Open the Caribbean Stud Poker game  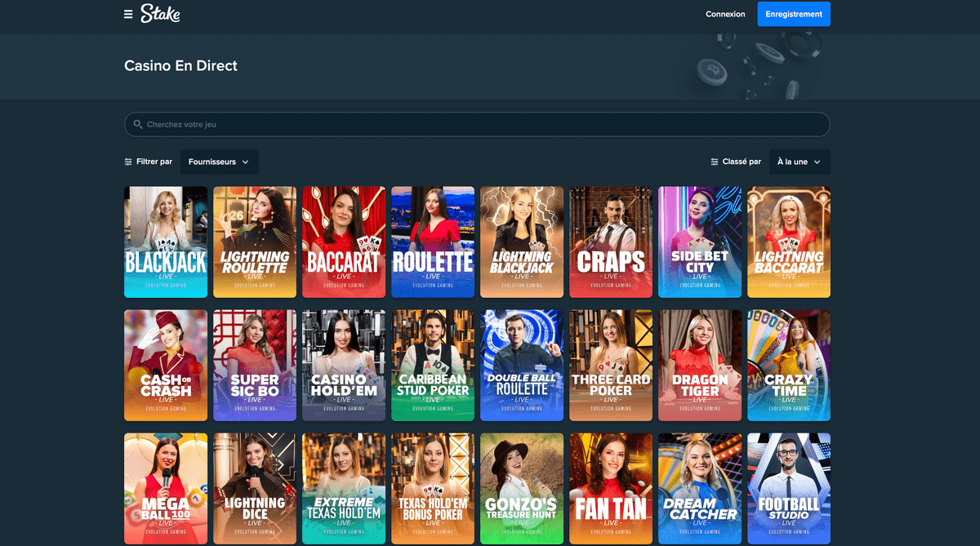(433, 366)
